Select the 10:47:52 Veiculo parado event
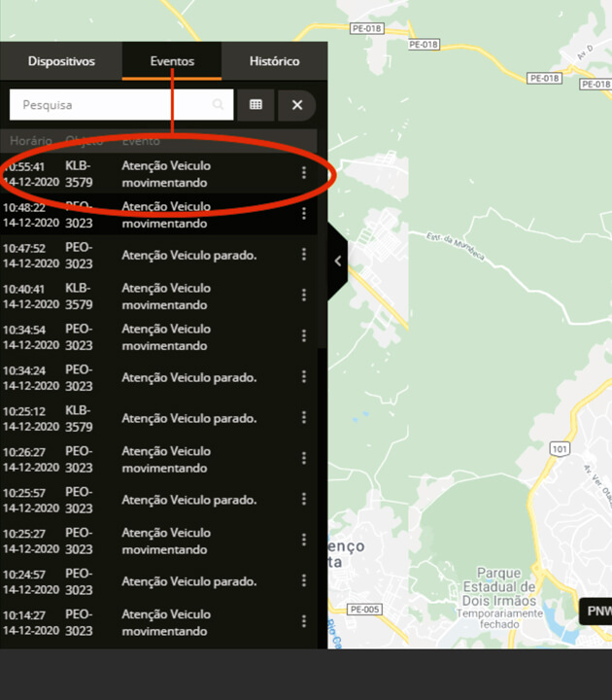Screen dimensions: 612x700 158,255
